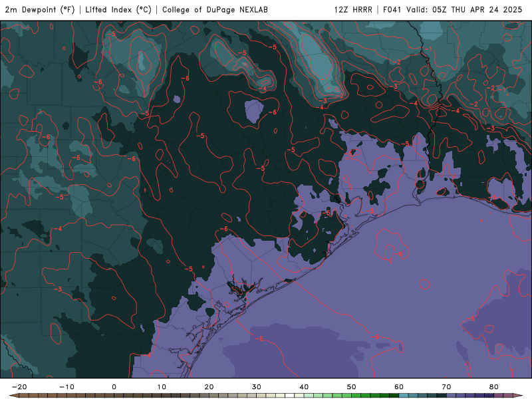This screenshot has width=532, height=399.
Task: Click the 20 label on the color scale
Action: [x=209, y=387]
